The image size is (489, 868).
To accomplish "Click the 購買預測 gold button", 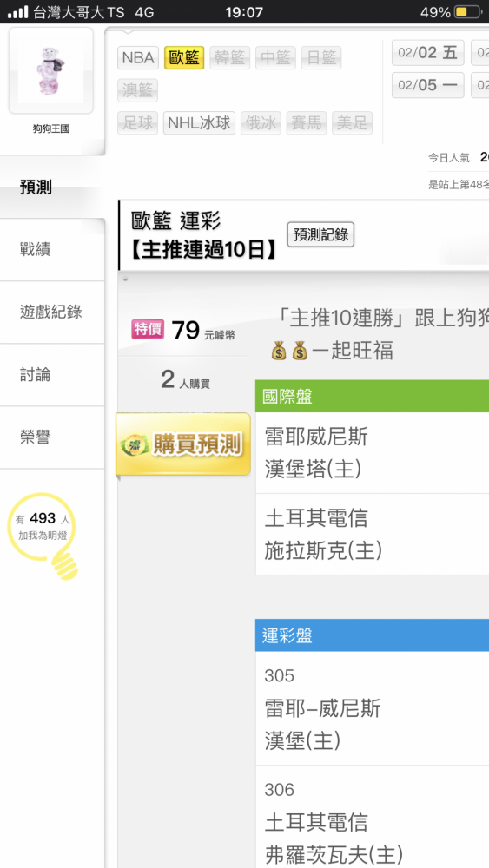I will [x=183, y=444].
